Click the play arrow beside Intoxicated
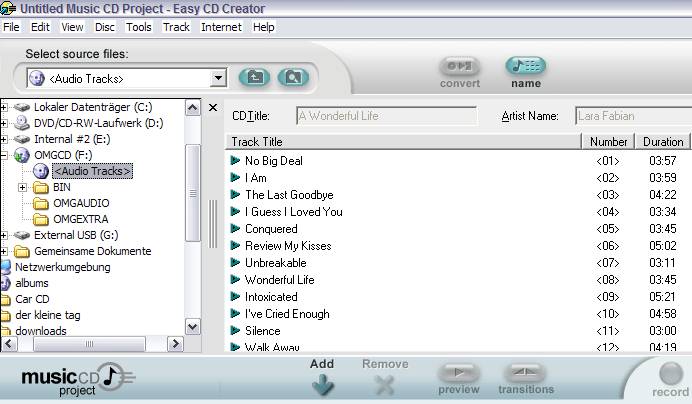The height and width of the screenshot is (404, 692). (x=235, y=296)
